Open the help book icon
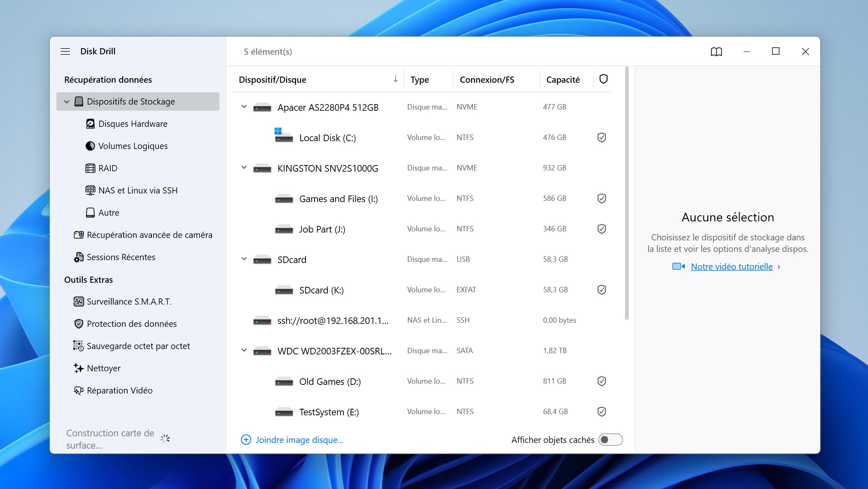The image size is (868, 489). click(x=716, y=51)
